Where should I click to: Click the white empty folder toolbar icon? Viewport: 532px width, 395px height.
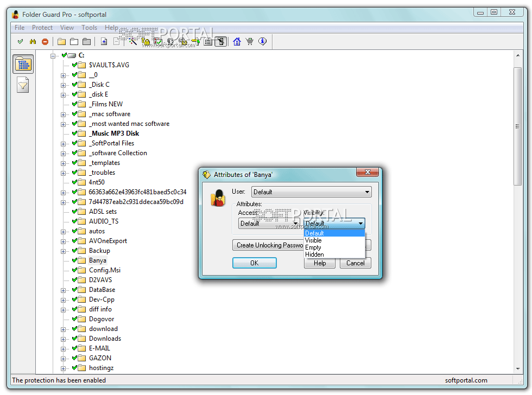74,42
